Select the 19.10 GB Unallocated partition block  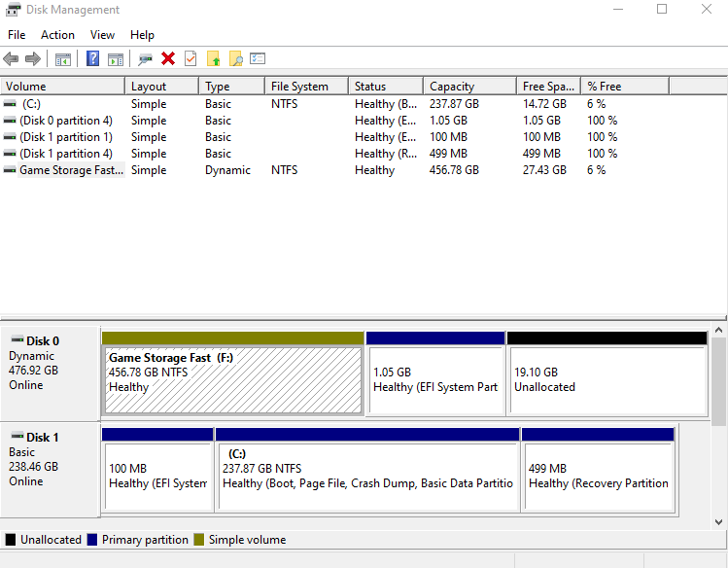(x=606, y=378)
